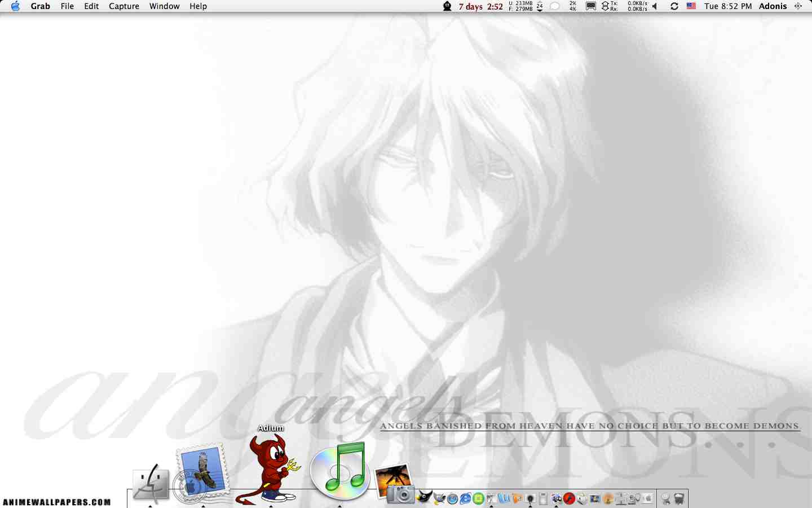The width and height of the screenshot is (812, 508).
Task: Open the Capture menu
Action: pyautogui.click(x=124, y=6)
